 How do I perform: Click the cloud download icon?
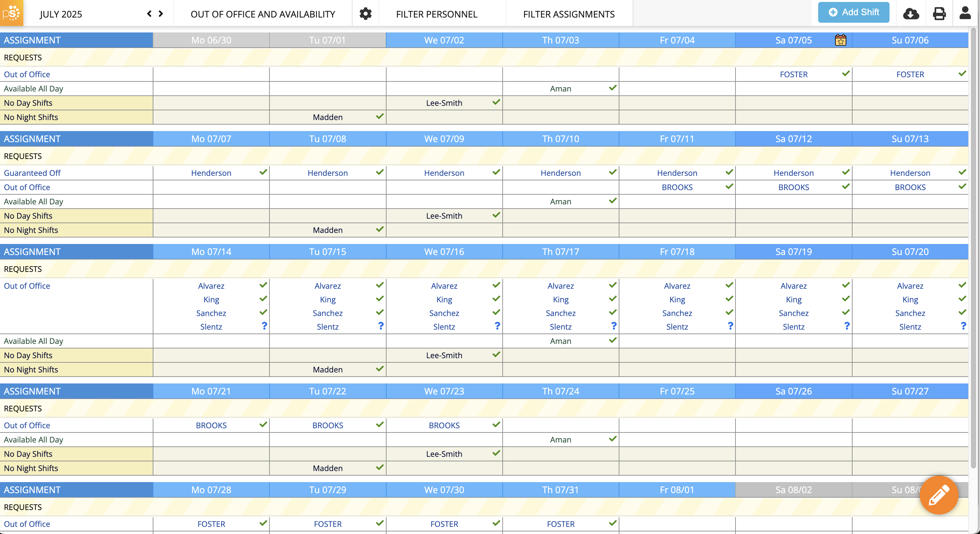coord(911,14)
